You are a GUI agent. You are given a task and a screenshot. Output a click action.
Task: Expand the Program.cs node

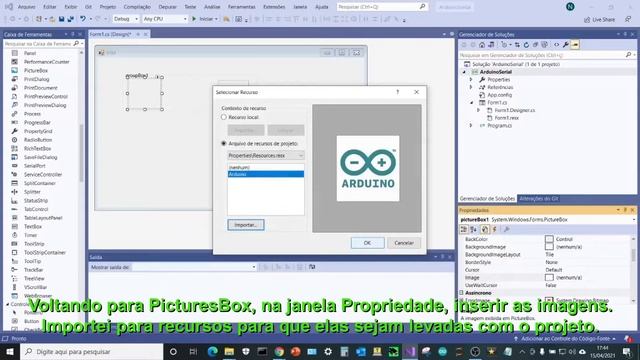471,126
